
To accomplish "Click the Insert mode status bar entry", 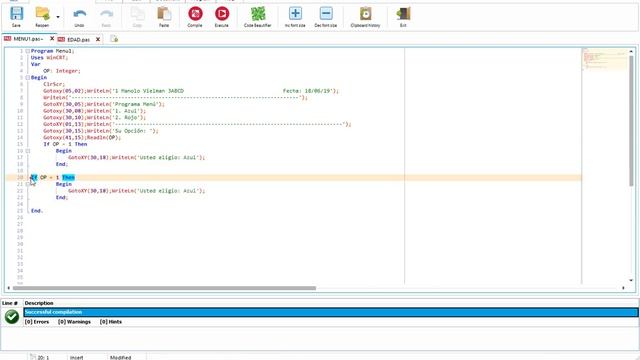I will (x=77, y=358).
